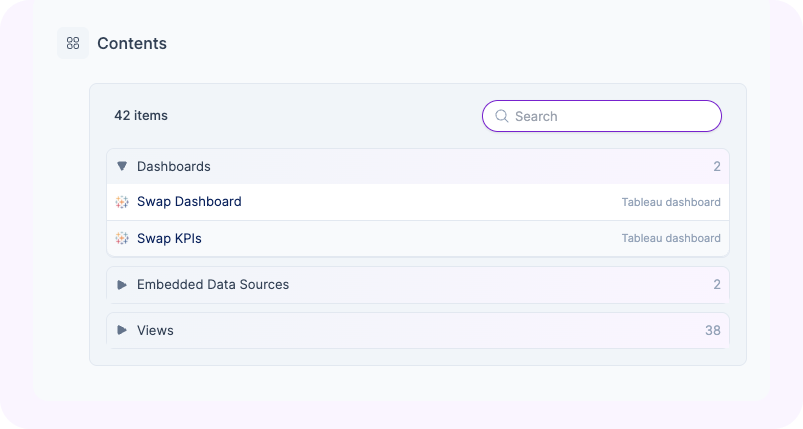The image size is (803, 429).
Task: Click the Tableau icon beside Swap KPIs
Action: pyautogui.click(x=122, y=238)
